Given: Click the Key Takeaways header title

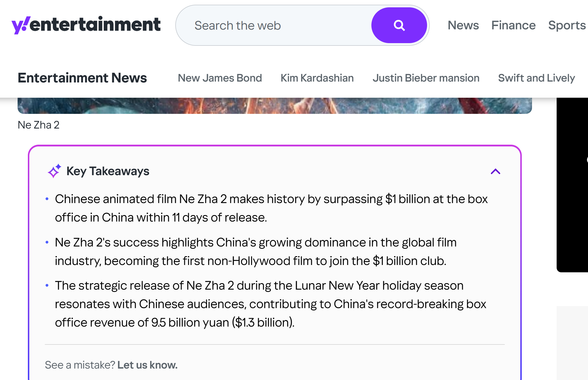Looking at the screenshot, I should [108, 171].
